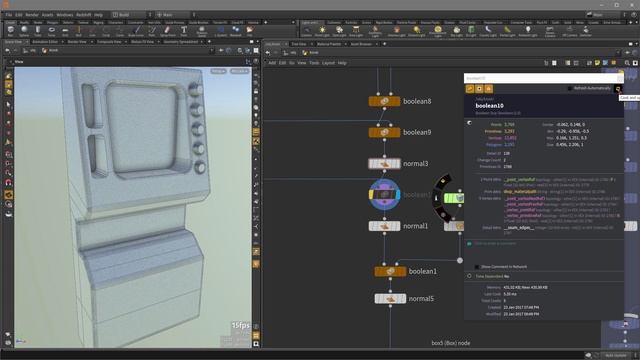Add a new shelf tab with plus button
This screenshot has width=640, height=360.
[265, 22]
